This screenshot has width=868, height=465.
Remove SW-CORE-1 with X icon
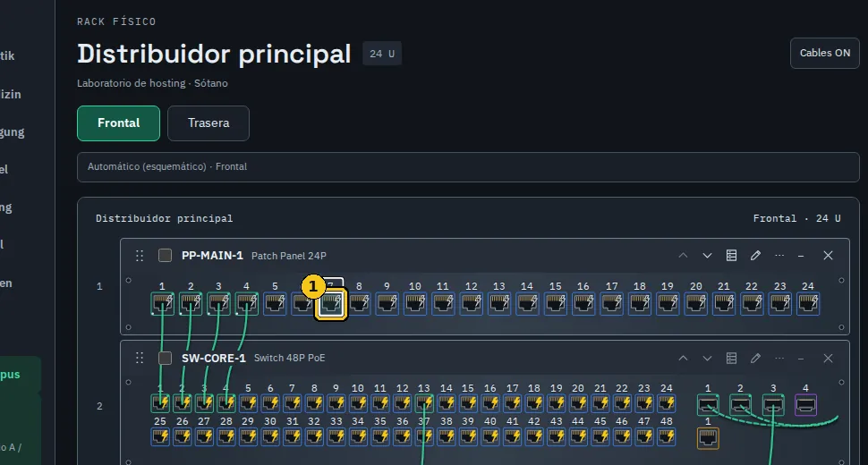click(828, 359)
